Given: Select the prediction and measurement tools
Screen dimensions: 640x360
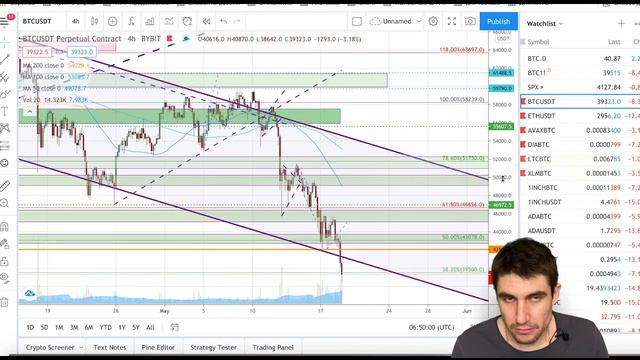Looking at the screenshot, I should pos(5,146).
